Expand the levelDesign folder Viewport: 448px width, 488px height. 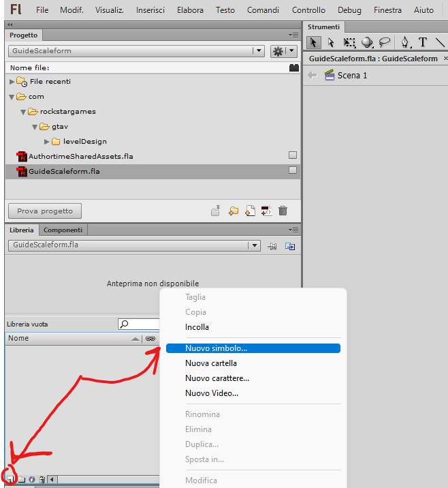(x=46, y=142)
